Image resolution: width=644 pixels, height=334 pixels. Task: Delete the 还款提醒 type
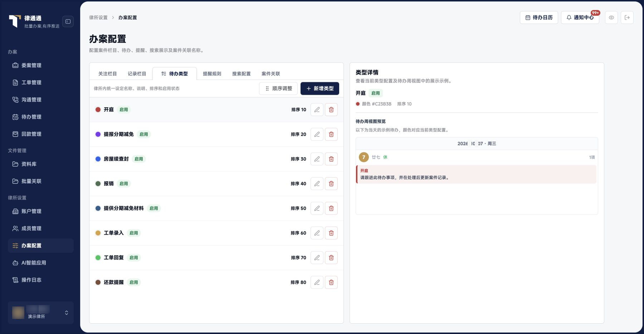(x=331, y=283)
